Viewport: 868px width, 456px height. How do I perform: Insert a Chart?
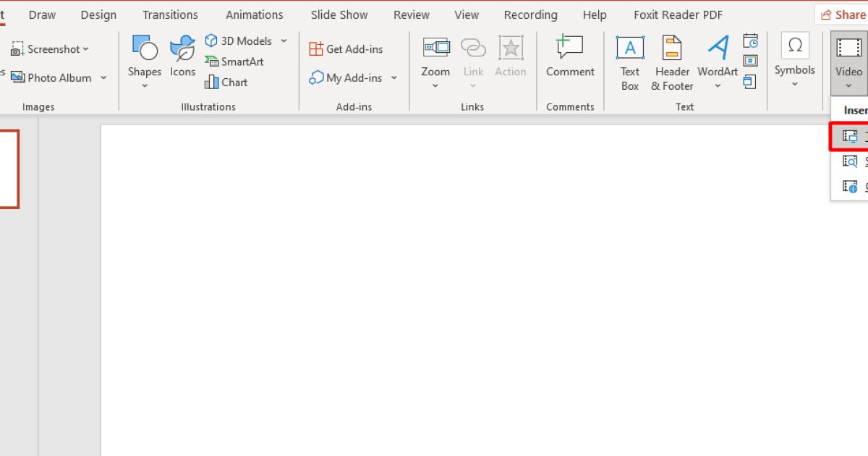point(226,82)
